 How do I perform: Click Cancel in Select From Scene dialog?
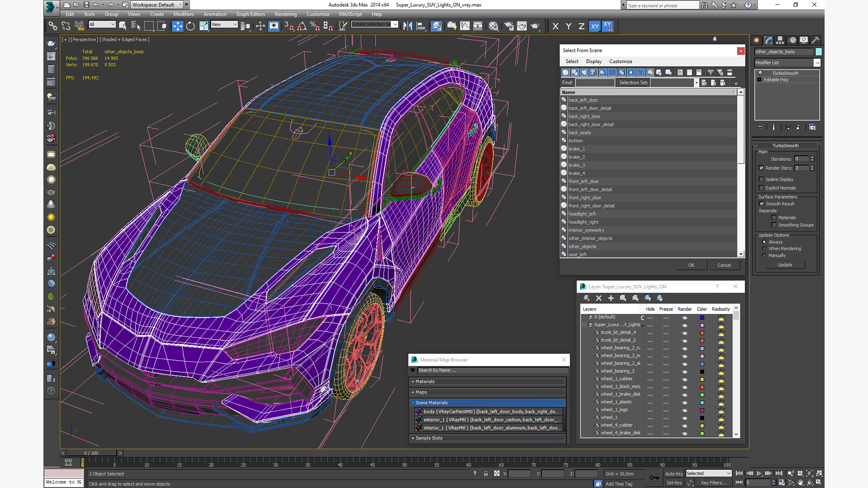click(724, 265)
